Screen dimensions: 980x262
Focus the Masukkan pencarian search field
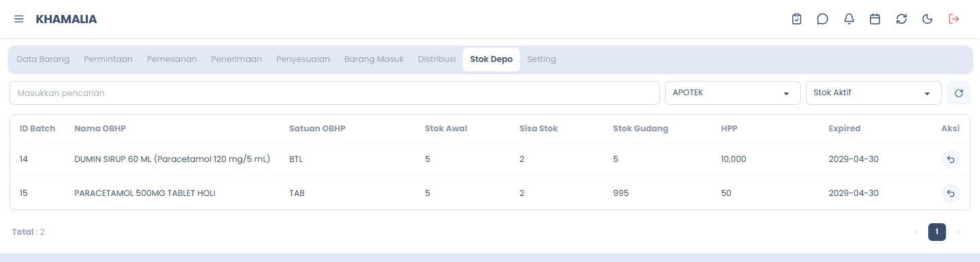tap(335, 93)
